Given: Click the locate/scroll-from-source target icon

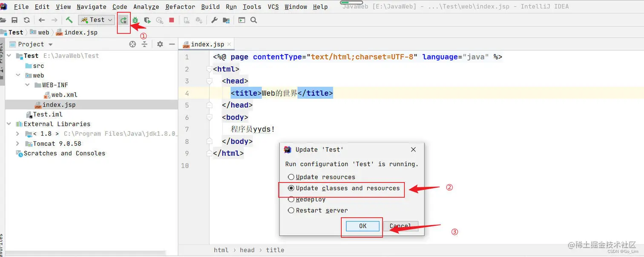Looking at the screenshot, I should point(132,44).
